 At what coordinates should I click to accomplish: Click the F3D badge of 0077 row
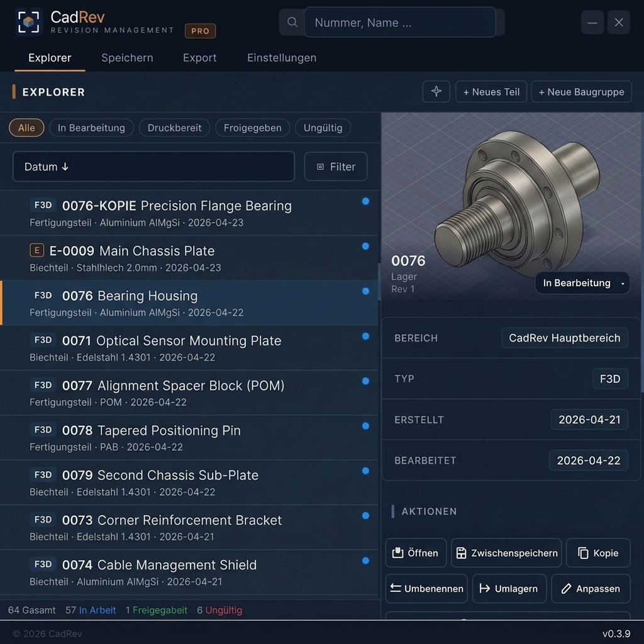tap(43, 386)
